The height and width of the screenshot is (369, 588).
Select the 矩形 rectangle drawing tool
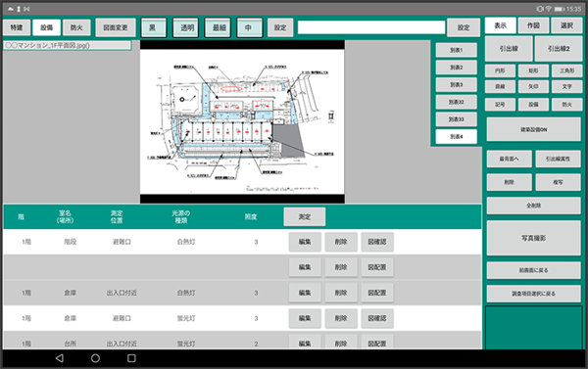533,70
